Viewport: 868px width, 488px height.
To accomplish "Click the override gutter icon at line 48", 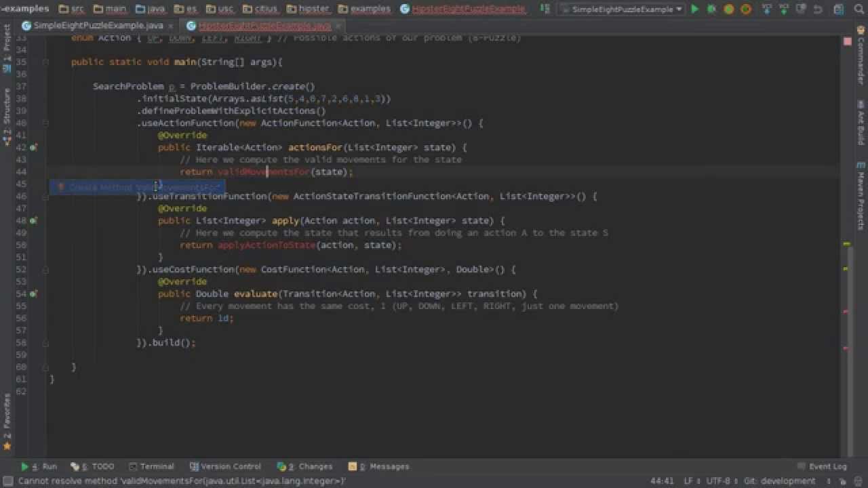I will click(x=33, y=220).
